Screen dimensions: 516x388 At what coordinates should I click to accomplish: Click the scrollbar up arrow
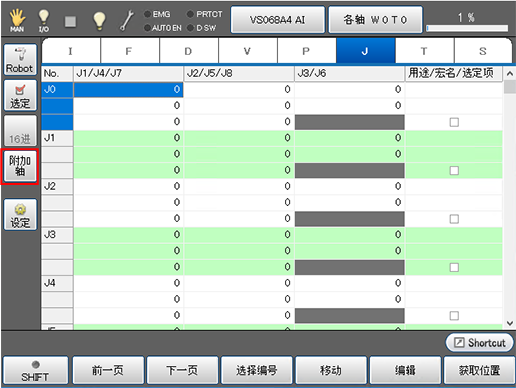(510, 73)
